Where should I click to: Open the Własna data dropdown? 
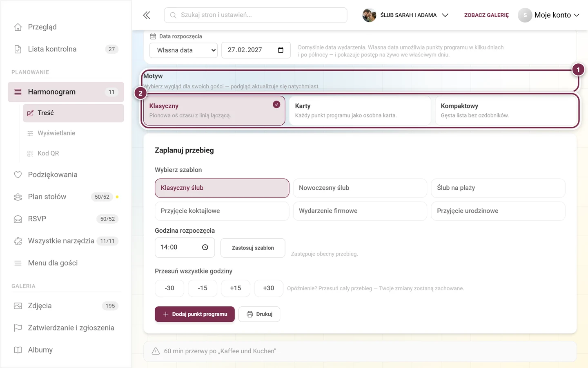pos(183,50)
